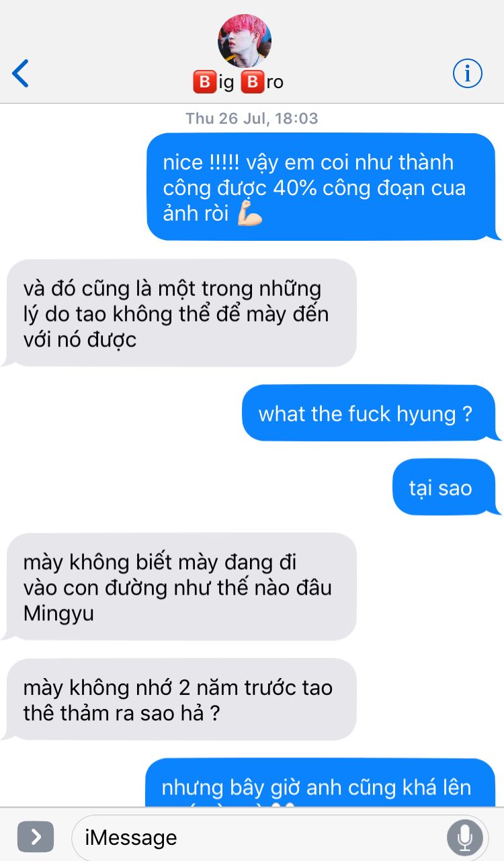
Task: Tap the "mày không nhớ 2 năm" message
Action: [x=181, y=699]
